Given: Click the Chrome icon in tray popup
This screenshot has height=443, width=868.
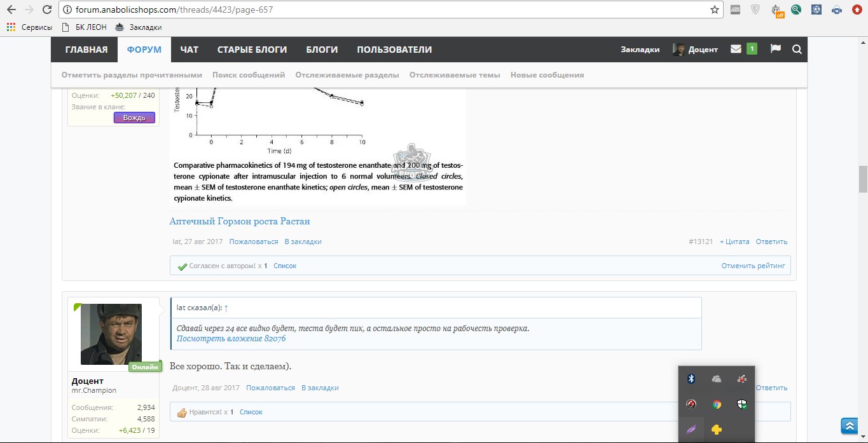Looking at the screenshot, I should [717, 404].
